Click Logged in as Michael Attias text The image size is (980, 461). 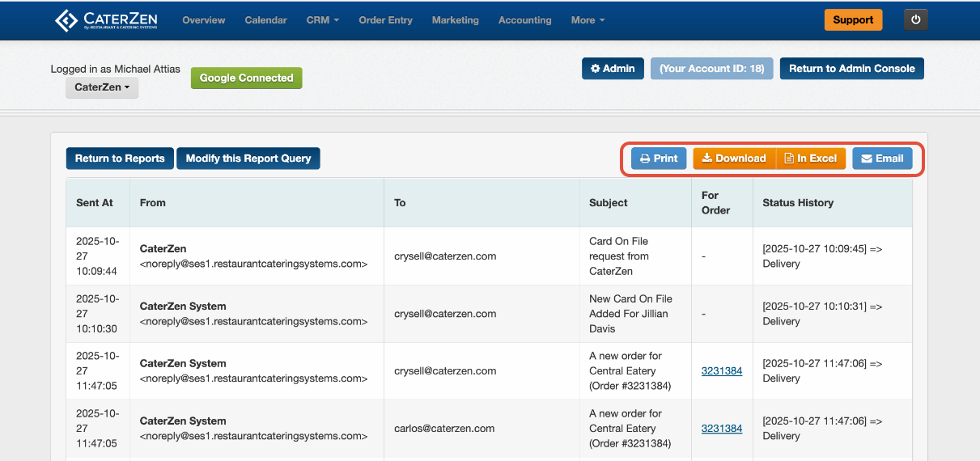click(x=116, y=70)
